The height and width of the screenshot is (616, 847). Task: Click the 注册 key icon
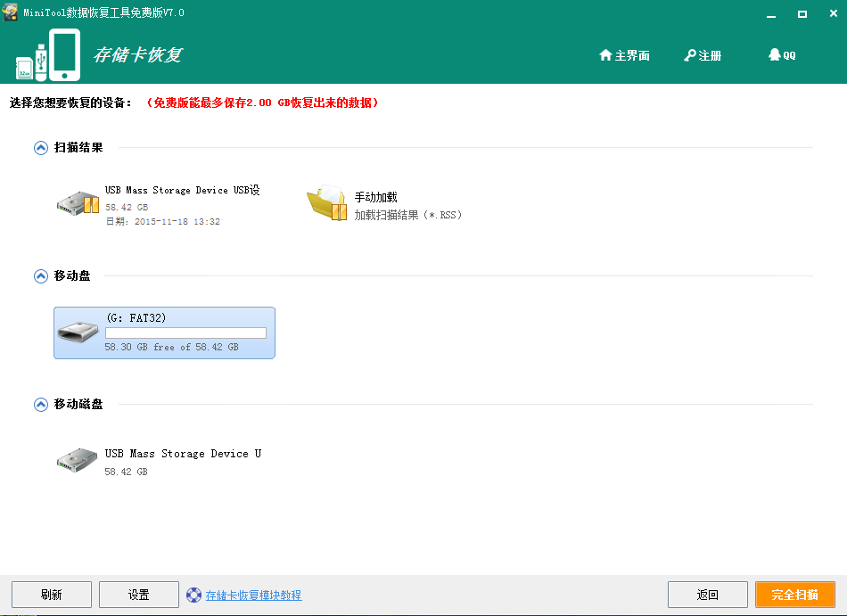point(690,55)
